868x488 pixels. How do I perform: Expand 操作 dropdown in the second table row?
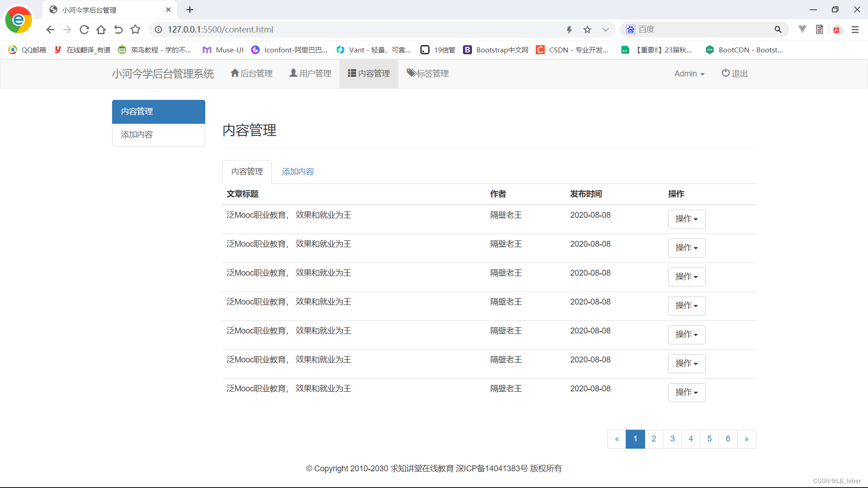(687, 248)
